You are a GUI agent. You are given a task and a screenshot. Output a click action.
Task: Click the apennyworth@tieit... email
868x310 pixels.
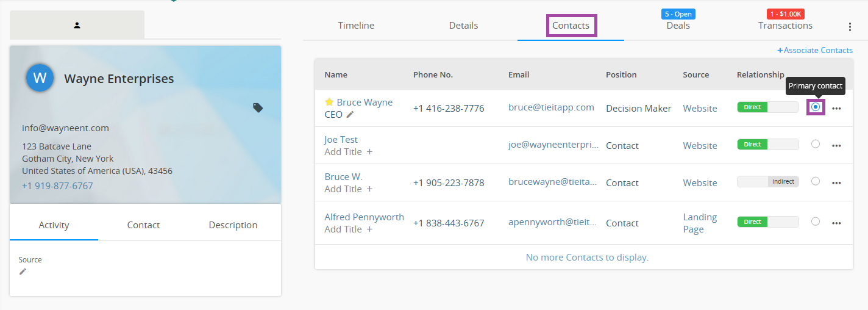[553, 222]
